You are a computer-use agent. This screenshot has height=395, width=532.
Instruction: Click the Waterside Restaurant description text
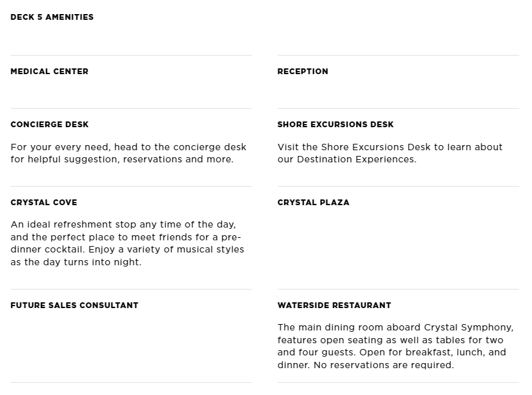(395, 346)
